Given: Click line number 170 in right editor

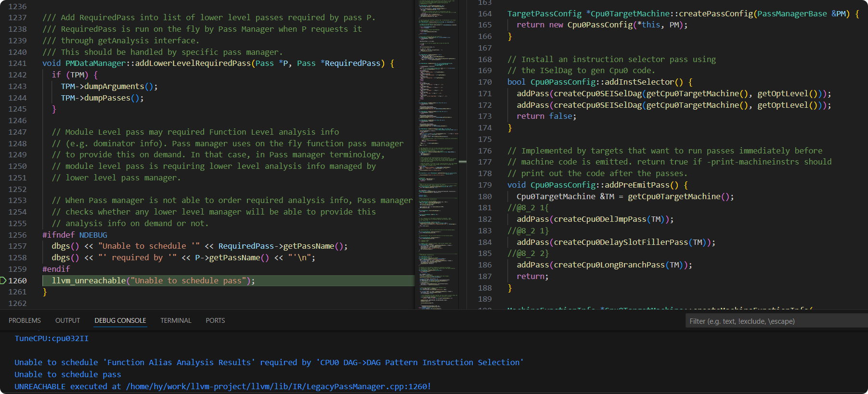Looking at the screenshot, I should click(485, 82).
